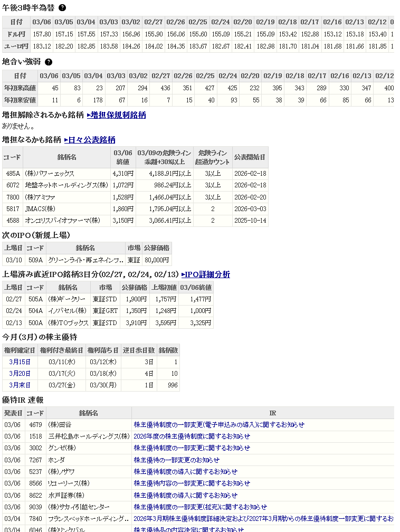The height and width of the screenshot is (532, 400).
Task: Select the 3月15日 rights date link
Action: click(x=20, y=362)
